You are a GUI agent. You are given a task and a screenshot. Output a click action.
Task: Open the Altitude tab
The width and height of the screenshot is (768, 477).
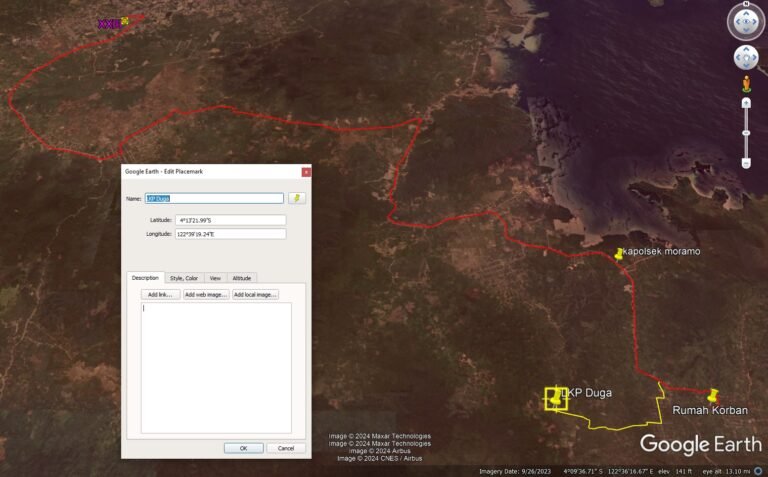pyautogui.click(x=241, y=278)
